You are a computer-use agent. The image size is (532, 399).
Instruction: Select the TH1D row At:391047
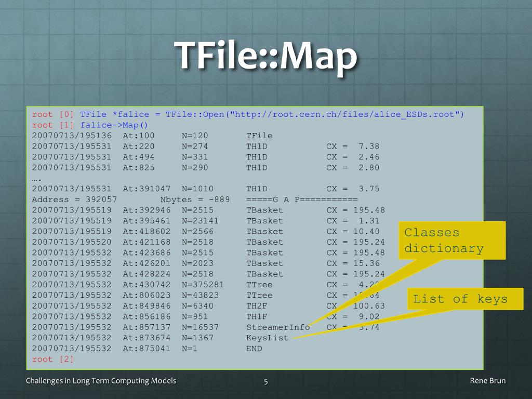click(x=206, y=189)
